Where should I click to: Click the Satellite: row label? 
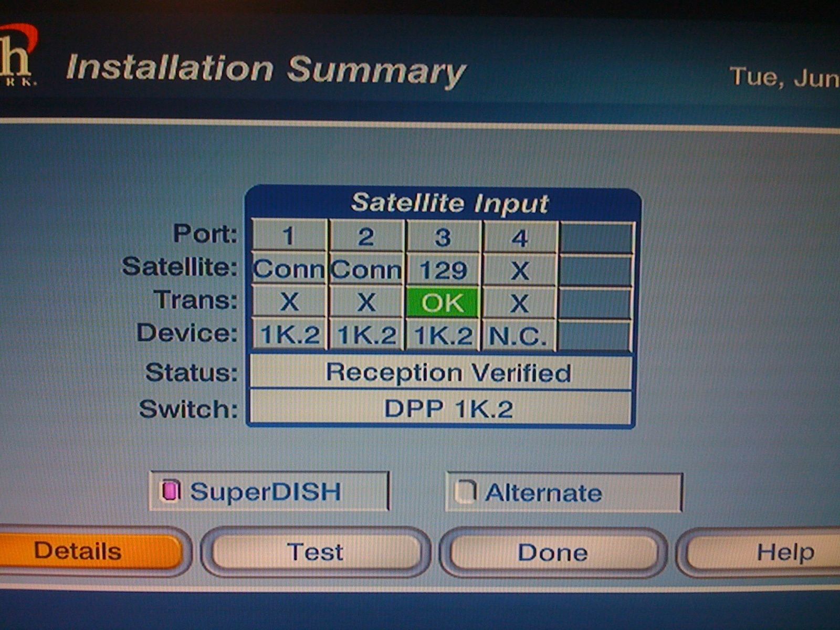pos(180,267)
